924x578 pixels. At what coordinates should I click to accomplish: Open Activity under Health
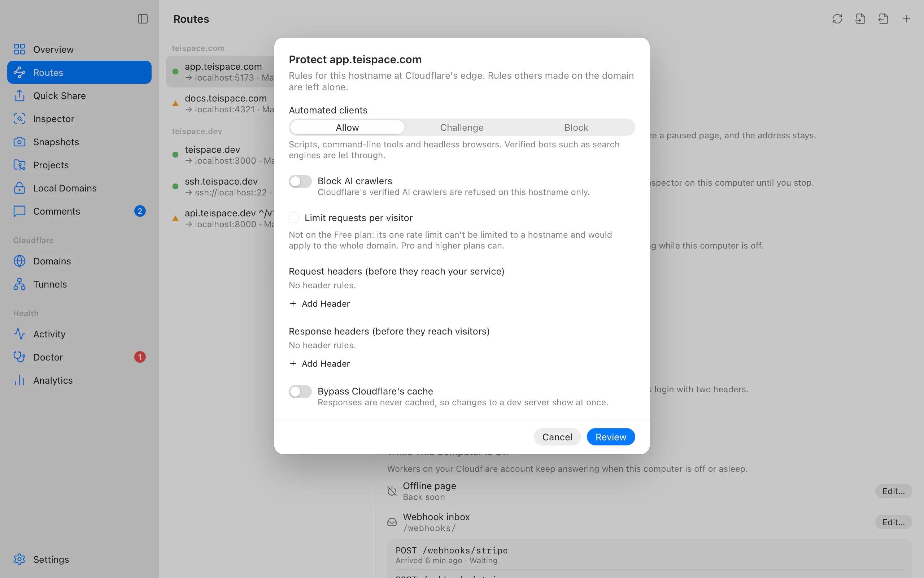coord(79,334)
